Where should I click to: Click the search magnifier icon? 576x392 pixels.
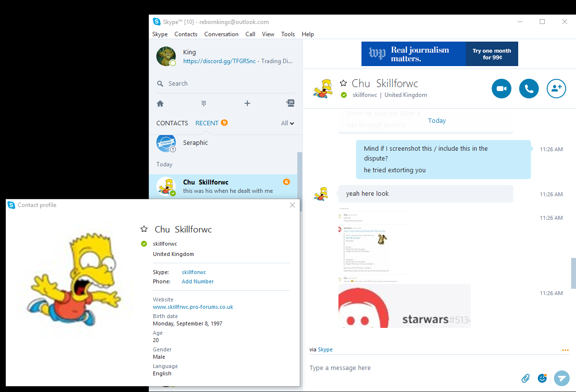click(x=160, y=84)
